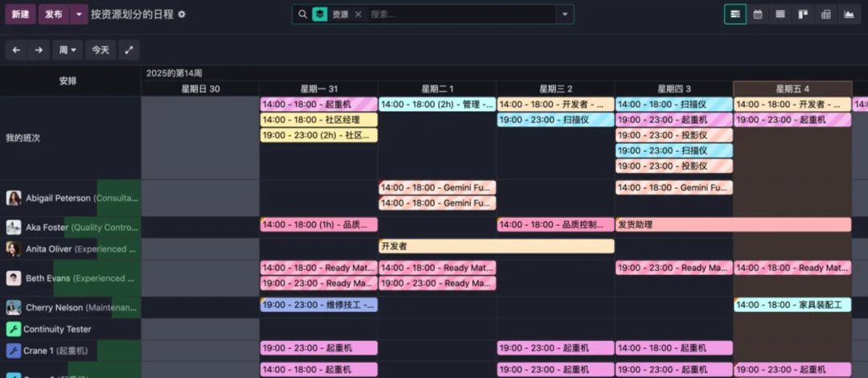
Task: Switch to Gantt view
Action: tap(735, 14)
